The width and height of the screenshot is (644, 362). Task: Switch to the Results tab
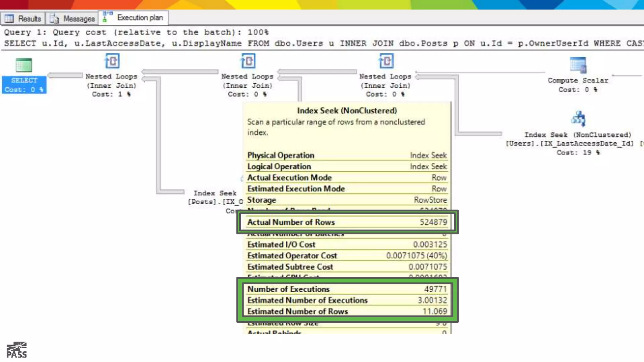click(x=29, y=19)
